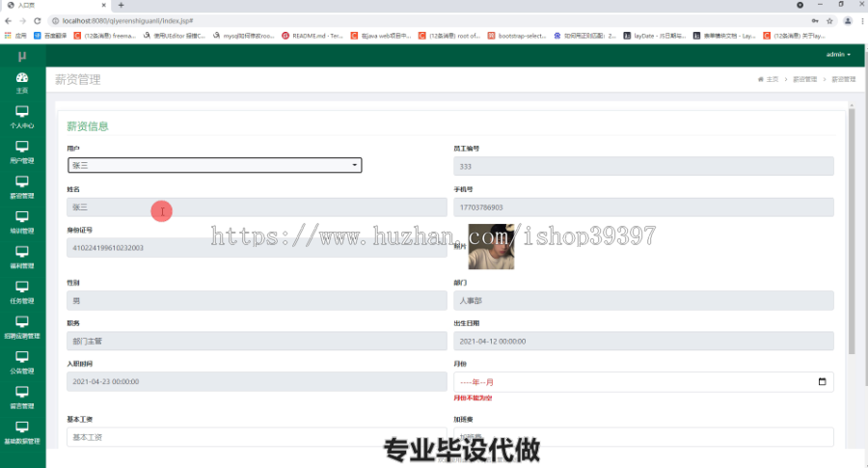Click the browser forward arrow
The width and height of the screenshot is (868, 468).
23,21
